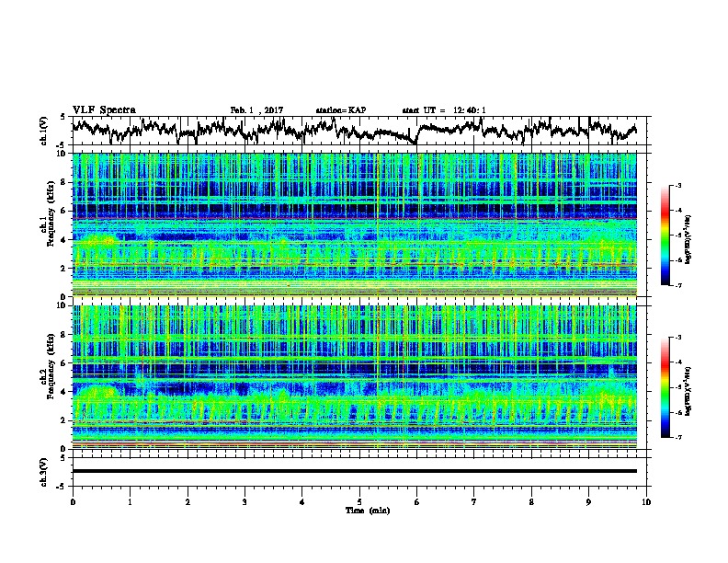Click the time axis tick label "9"

[x=588, y=502]
